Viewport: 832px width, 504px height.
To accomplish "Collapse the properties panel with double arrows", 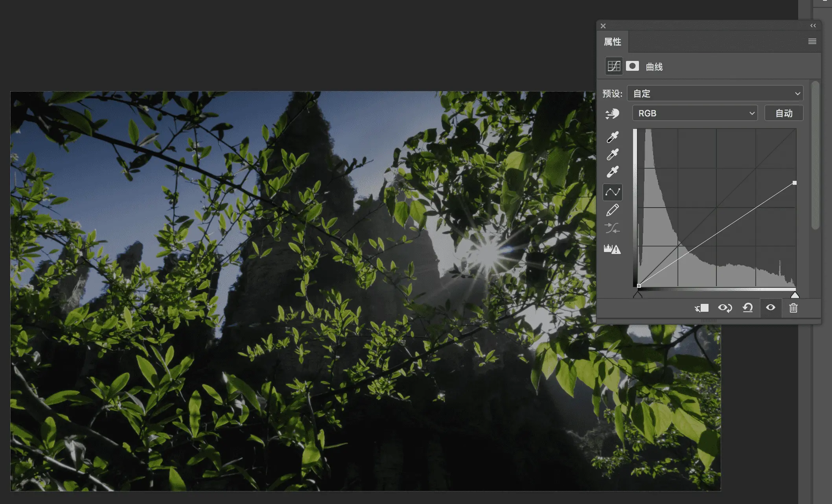I will (813, 26).
